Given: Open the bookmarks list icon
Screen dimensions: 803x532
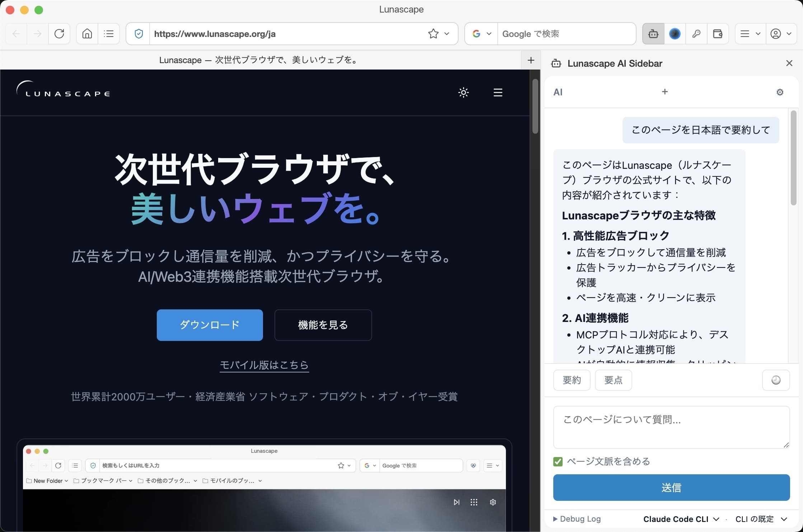Looking at the screenshot, I should tap(108, 34).
